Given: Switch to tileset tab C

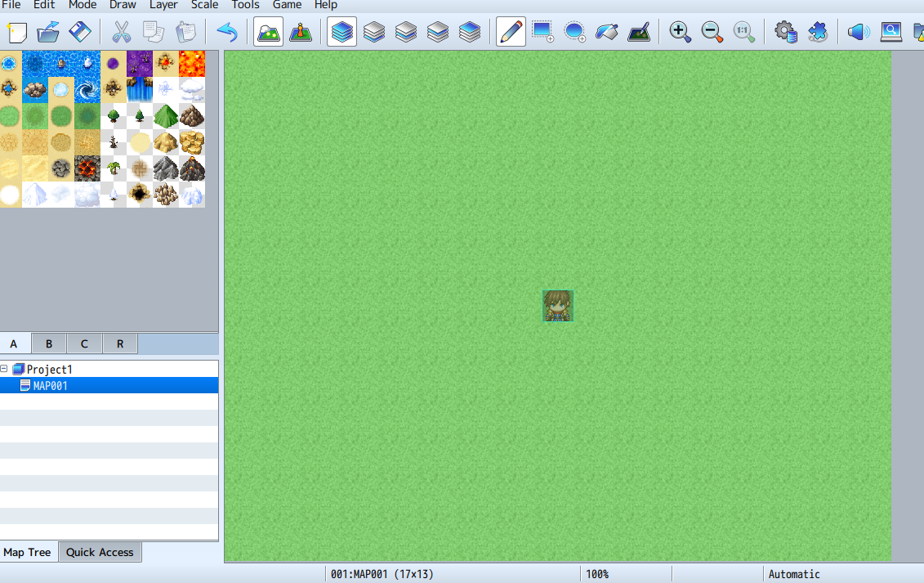Looking at the screenshot, I should pyautogui.click(x=84, y=343).
